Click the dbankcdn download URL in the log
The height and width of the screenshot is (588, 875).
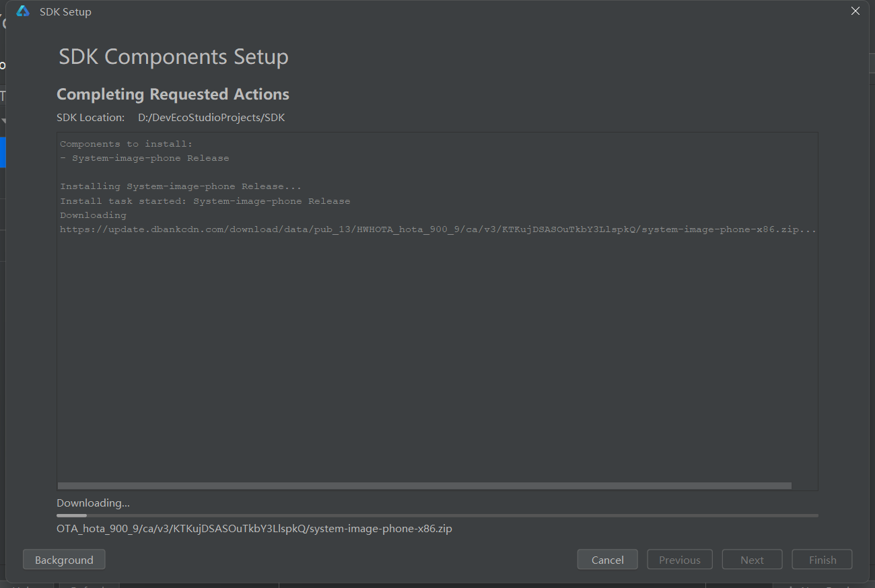click(x=438, y=229)
